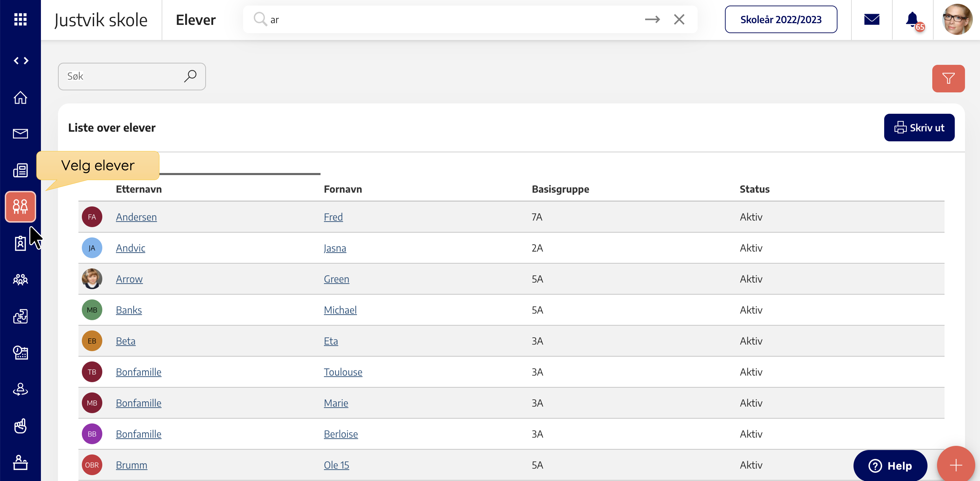Screen dimensions: 980x481
Task: Open the Banks surname link
Action: (129, 310)
